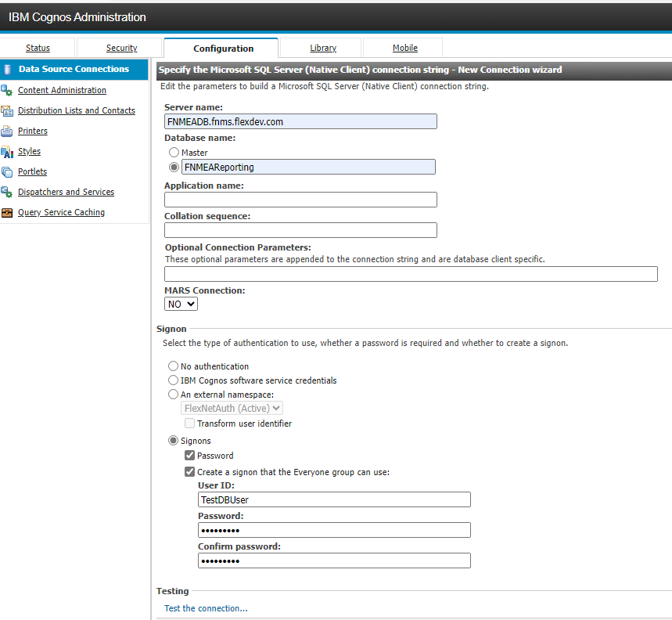
Task: Click the IBM Cognos Administration title
Action: tap(77, 17)
